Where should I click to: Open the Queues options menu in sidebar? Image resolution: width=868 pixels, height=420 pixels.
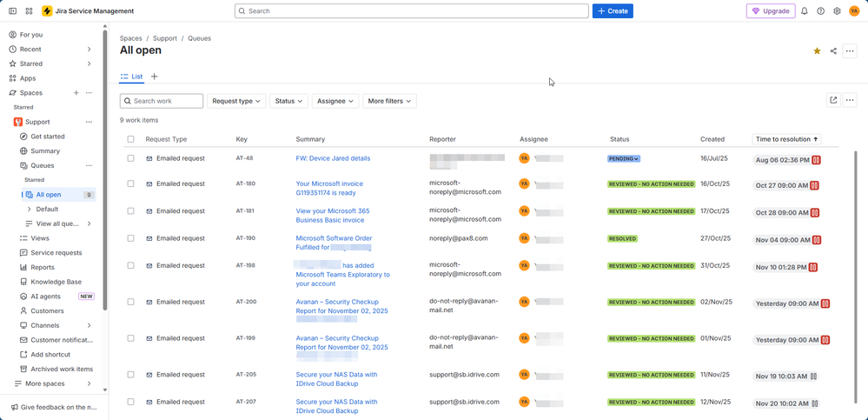(89, 166)
